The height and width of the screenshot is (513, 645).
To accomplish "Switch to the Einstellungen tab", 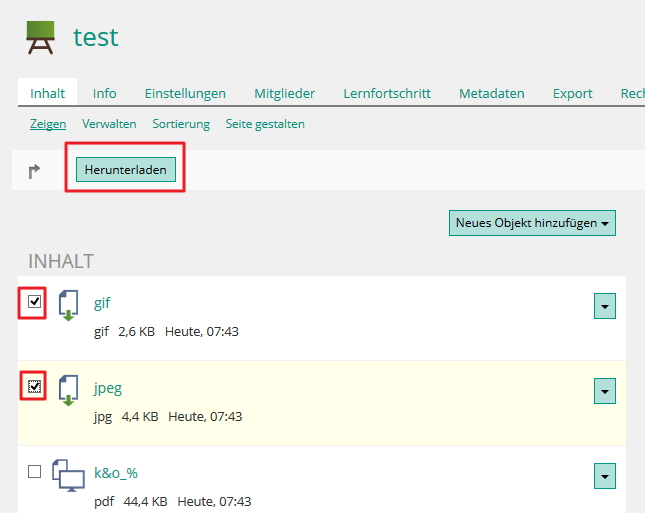I will [185, 93].
